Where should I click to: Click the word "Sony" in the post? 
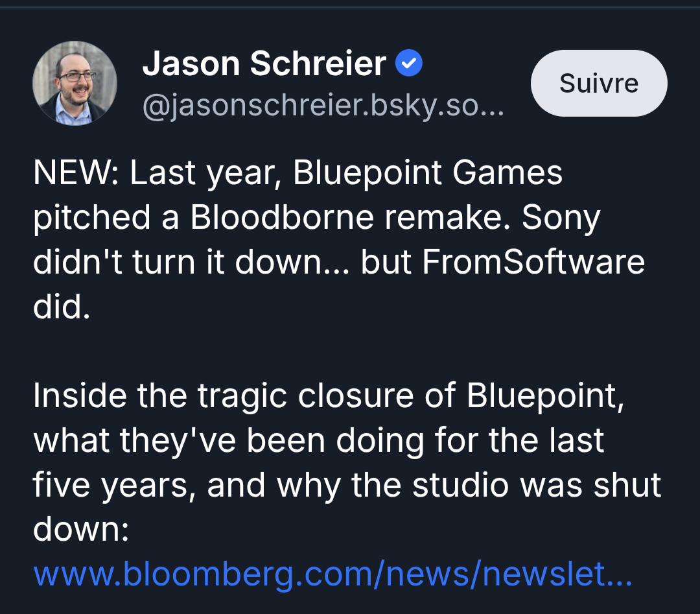pos(561,218)
